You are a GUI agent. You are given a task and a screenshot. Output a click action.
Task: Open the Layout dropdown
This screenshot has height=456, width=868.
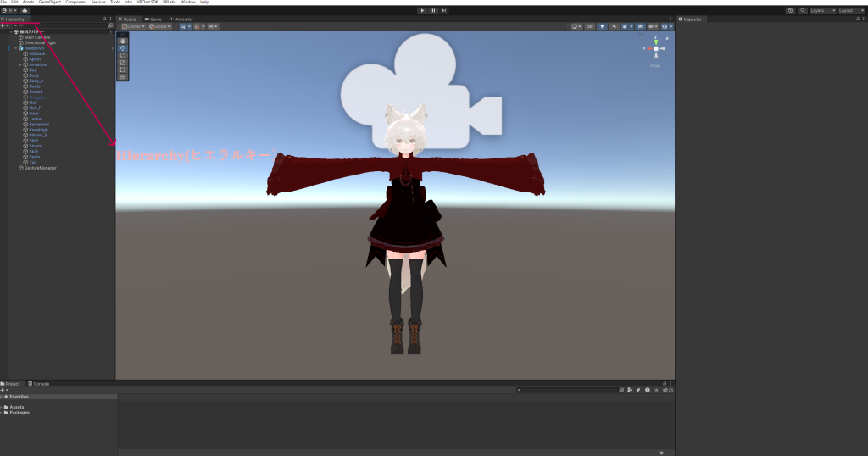[850, 10]
